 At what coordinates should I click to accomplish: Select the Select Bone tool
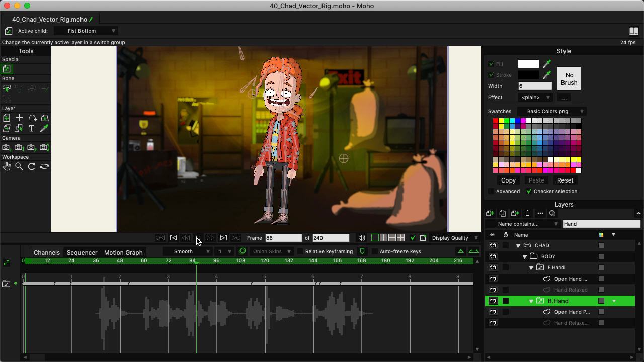[7, 88]
